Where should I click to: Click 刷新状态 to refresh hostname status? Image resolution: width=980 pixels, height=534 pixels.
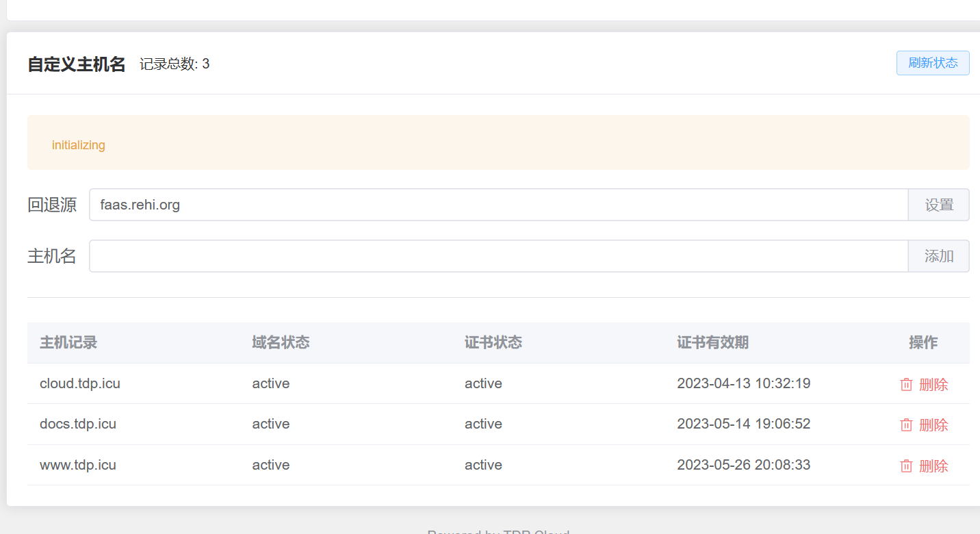click(x=932, y=62)
